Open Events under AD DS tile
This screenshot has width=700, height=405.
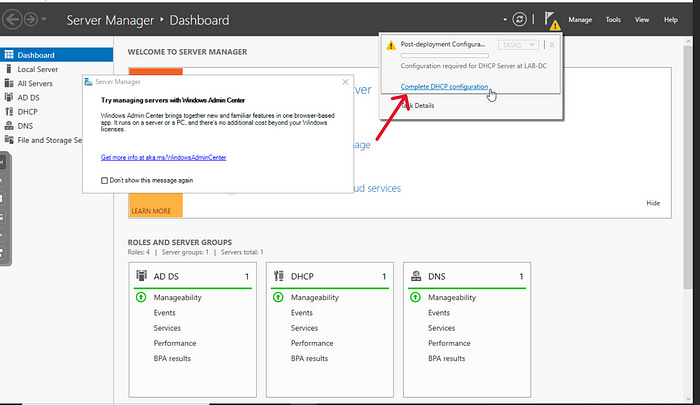(x=165, y=313)
